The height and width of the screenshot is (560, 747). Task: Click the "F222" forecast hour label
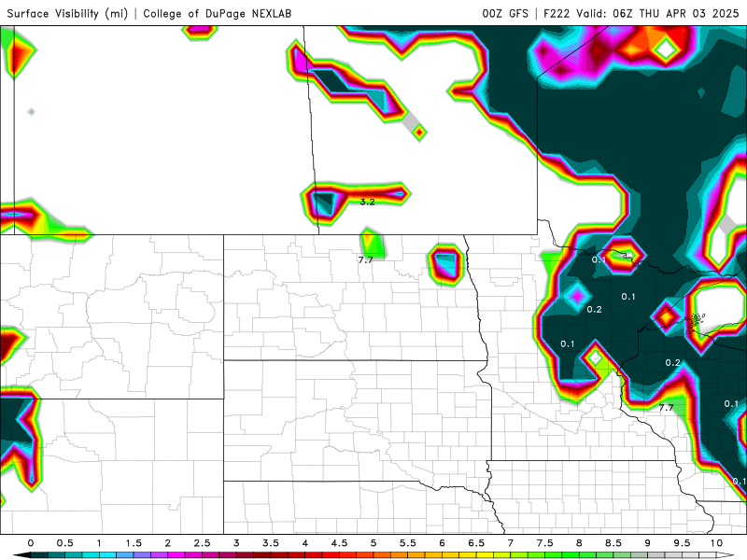(x=557, y=13)
